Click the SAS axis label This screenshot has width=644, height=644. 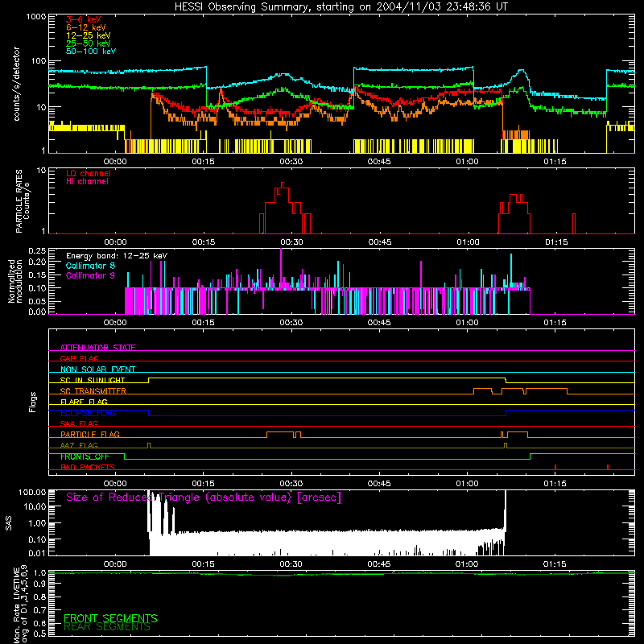point(9,522)
